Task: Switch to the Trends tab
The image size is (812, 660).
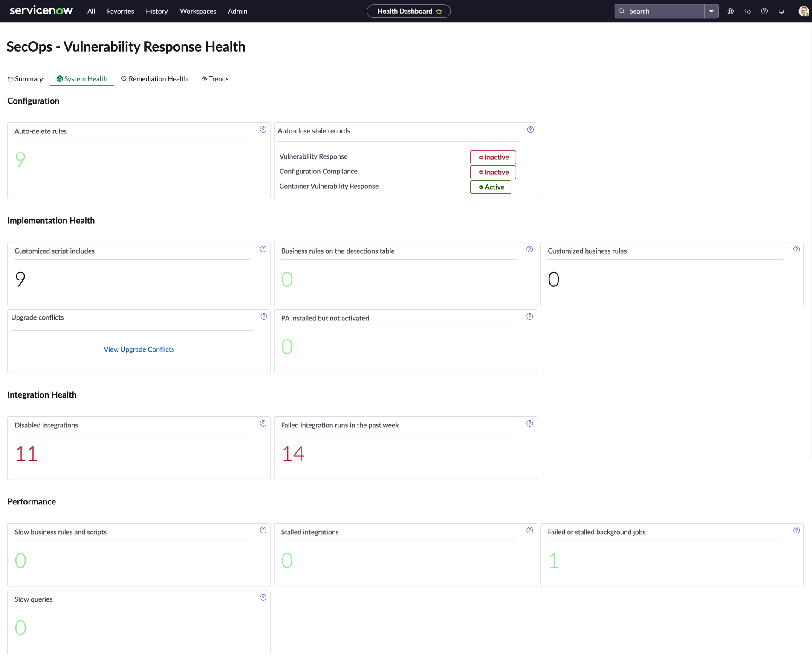Action: click(x=215, y=79)
